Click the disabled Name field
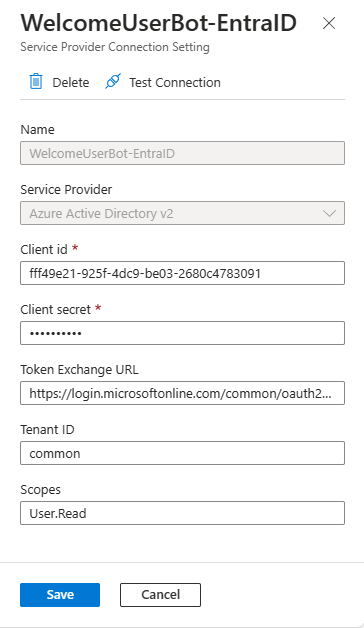Image resolution: width=364 pixels, height=628 pixels. click(x=183, y=153)
